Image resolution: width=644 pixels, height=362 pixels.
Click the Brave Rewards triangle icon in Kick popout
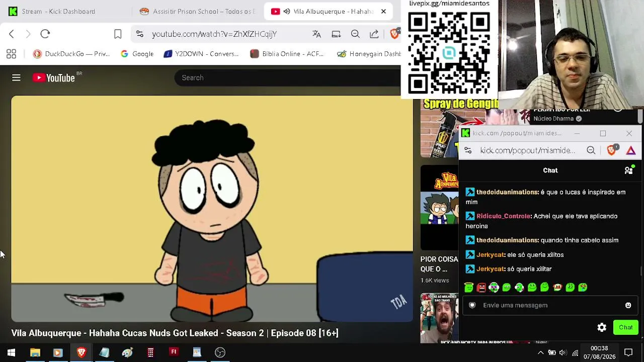[x=631, y=150]
